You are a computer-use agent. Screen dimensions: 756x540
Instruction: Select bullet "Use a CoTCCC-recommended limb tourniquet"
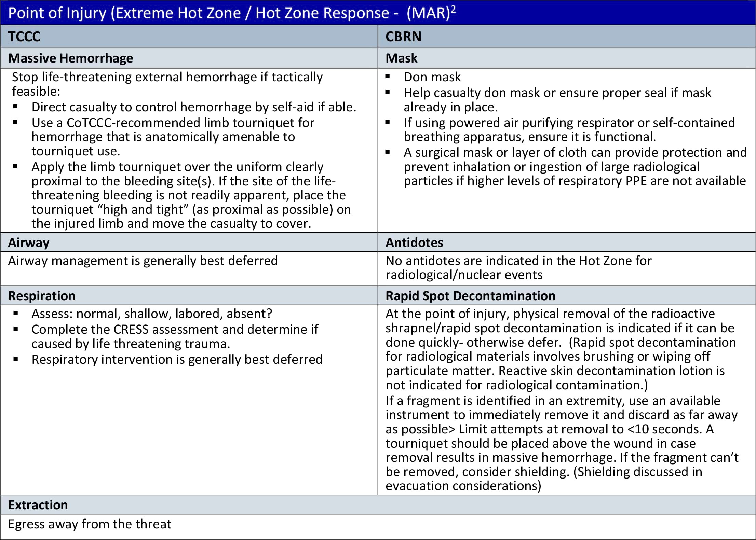pyautogui.click(x=173, y=137)
